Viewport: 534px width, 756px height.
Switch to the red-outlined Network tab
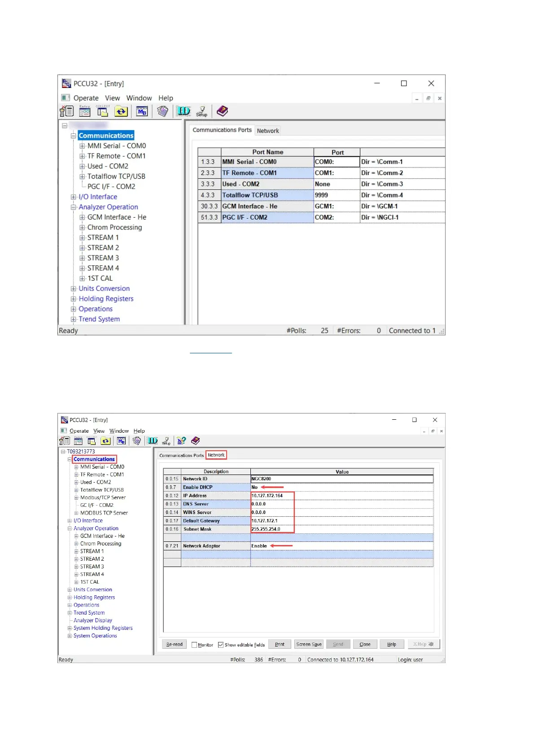[x=216, y=455]
